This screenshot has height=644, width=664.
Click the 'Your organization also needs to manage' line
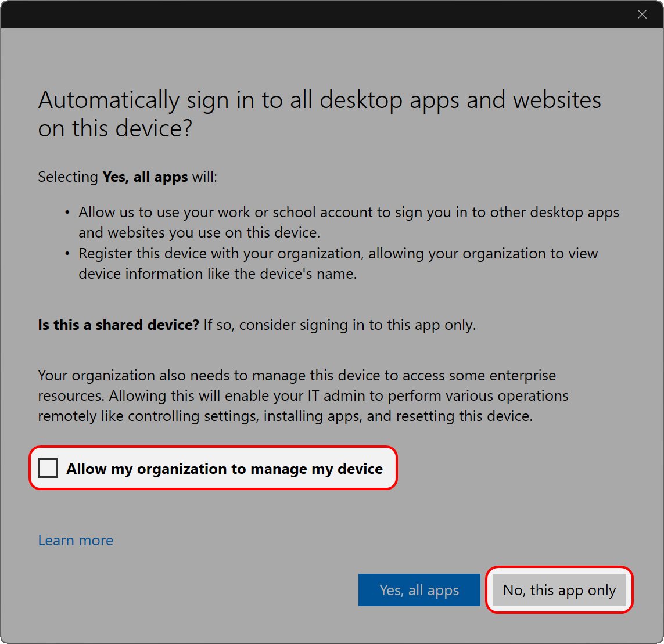[x=296, y=376]
